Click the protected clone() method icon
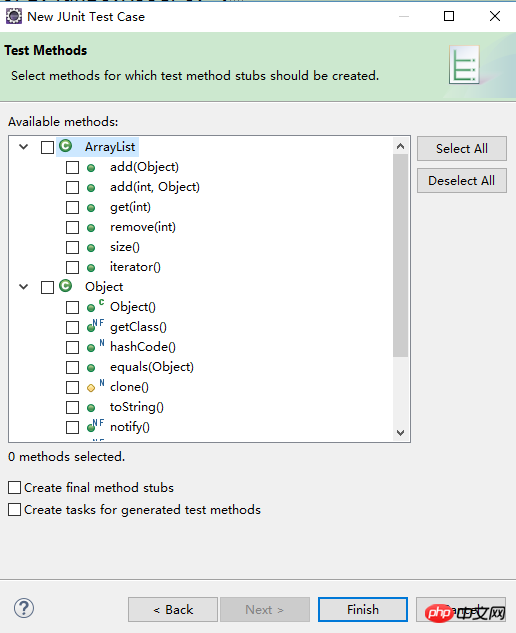Image resolution: width=516 pixels, height=633 pixels. click(96, 386)
